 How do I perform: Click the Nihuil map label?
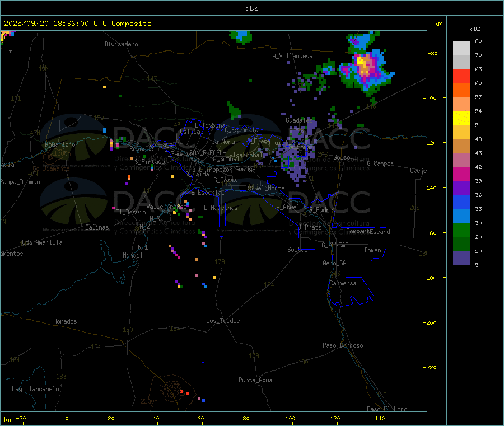132,255
